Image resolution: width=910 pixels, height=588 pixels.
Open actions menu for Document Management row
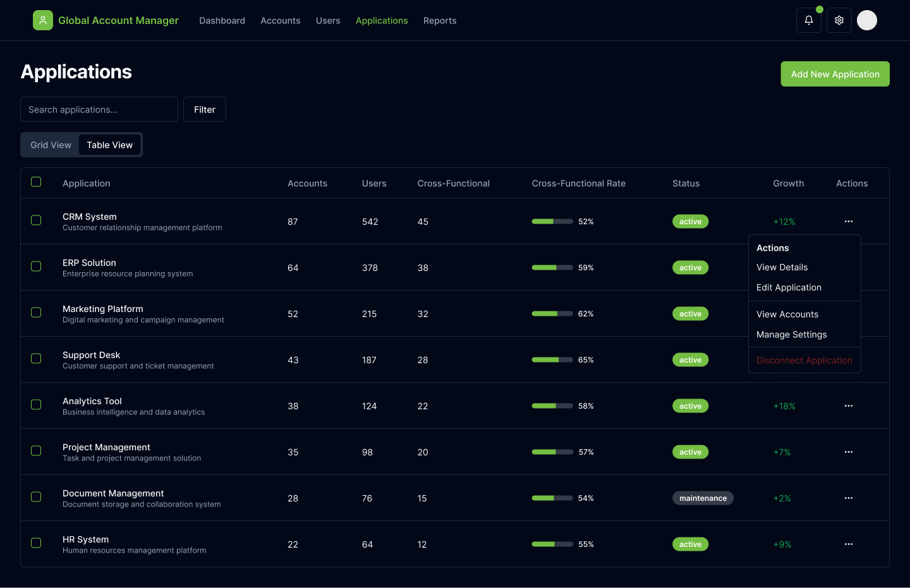[849, 498]
